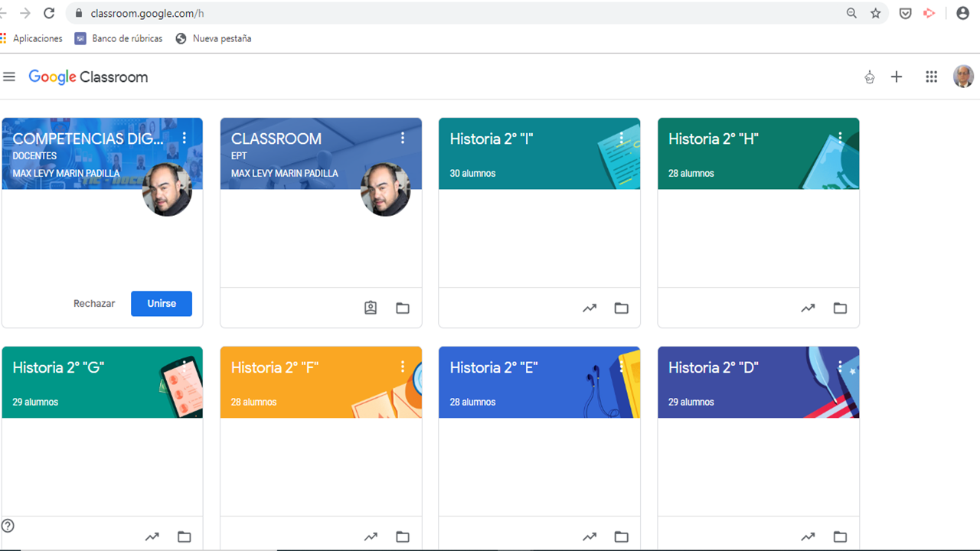This screenshot has width=980, height=551.
Task: Open the COMPETENCIAS DIG... class title
Action: 88,139
